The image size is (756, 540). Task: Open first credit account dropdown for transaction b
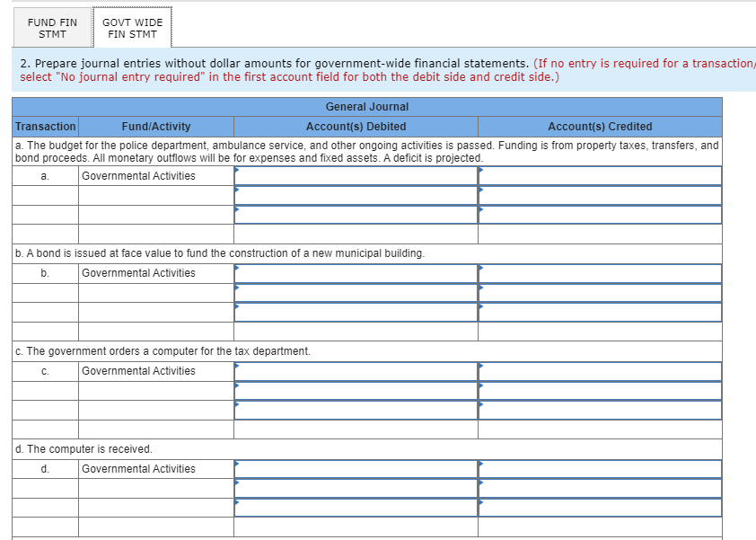[x=600, y=274]
